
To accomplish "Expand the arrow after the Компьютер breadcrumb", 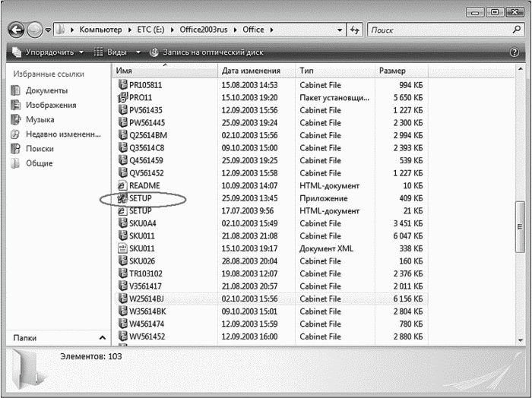I will pos(130,30).
